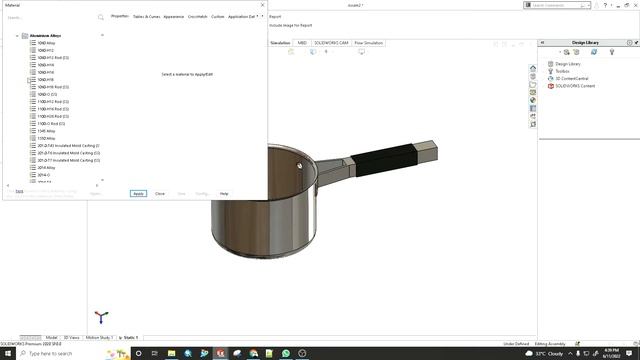Click the horizontal scroll right arrow of material tree
640x360 pixels.
(97, 185)
